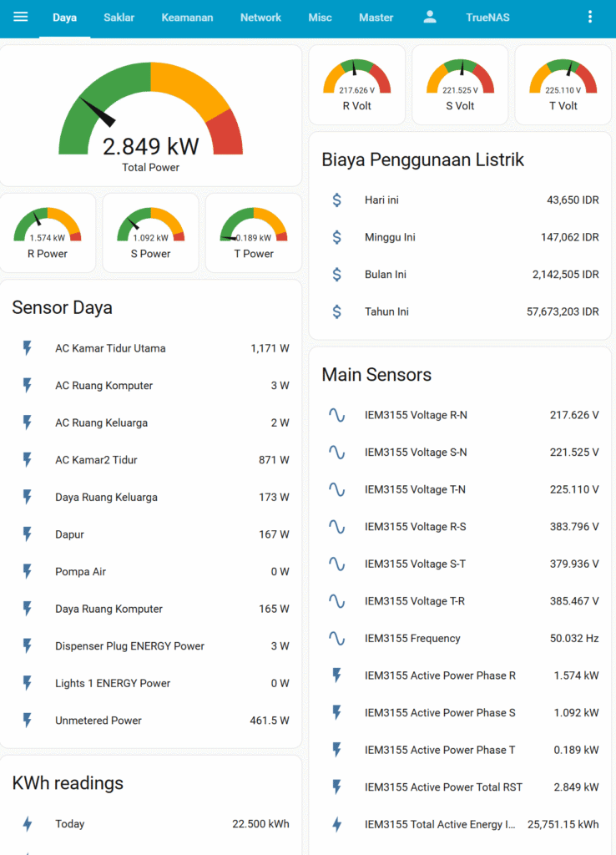
Task: Open the hamburger sidebar menu
Action: [x=21, y=17]
